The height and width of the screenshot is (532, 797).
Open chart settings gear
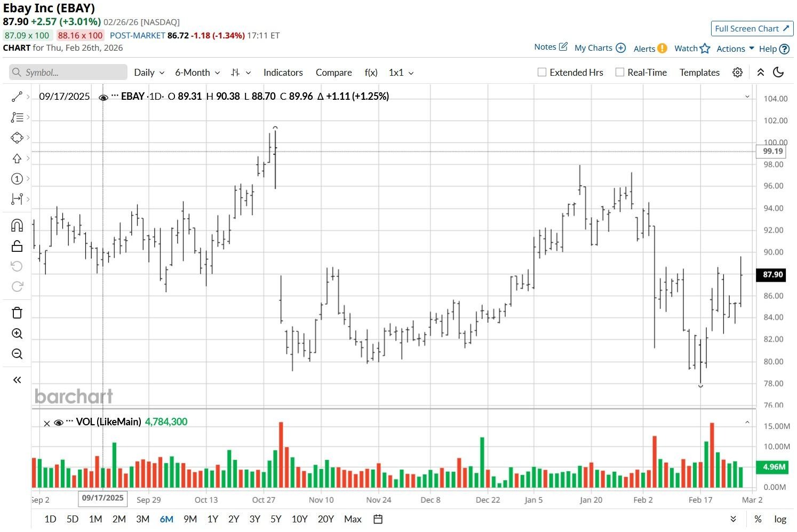pos(737,73)
